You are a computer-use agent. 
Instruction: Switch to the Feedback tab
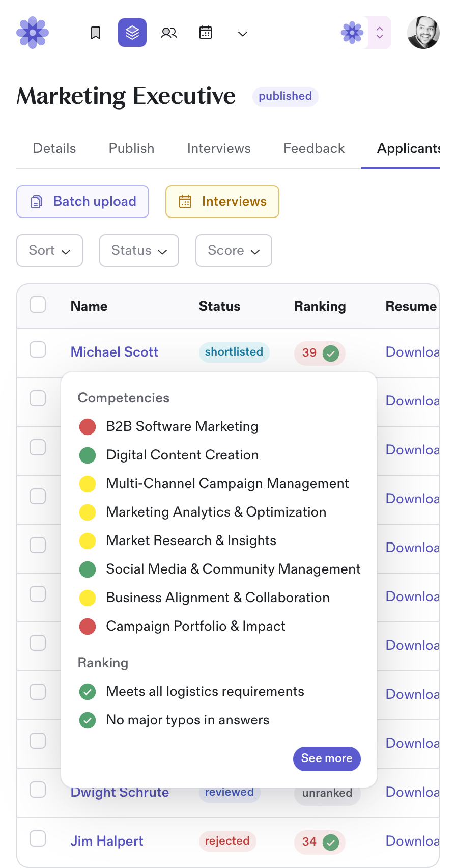coord(314,148)
